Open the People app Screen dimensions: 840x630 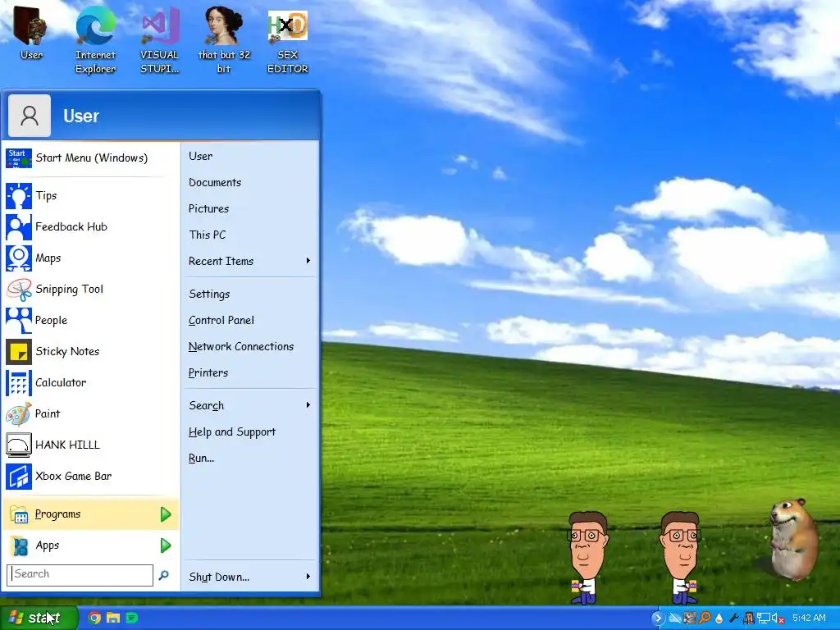pos(90,321)
